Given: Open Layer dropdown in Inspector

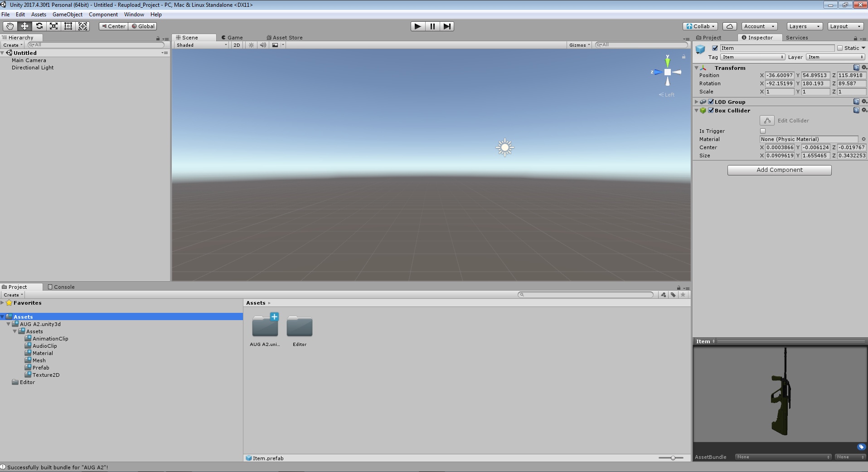Looking at the screenshot, I should click(x=836, y=57).
